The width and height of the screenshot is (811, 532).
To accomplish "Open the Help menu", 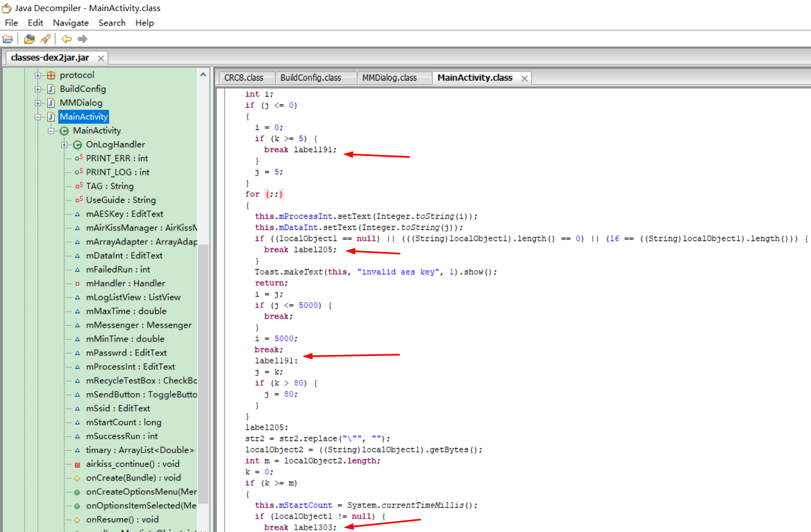I will pos(144,23).
